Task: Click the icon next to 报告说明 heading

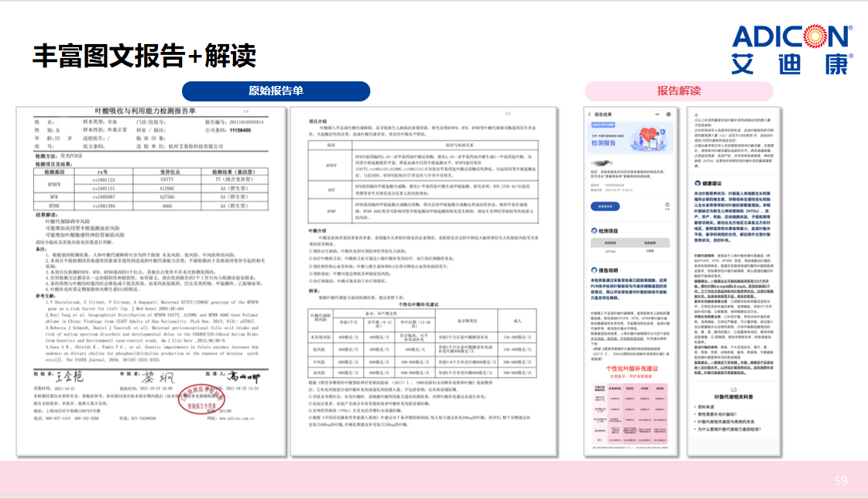Action: pyautogui.click(x=593, y=270)
